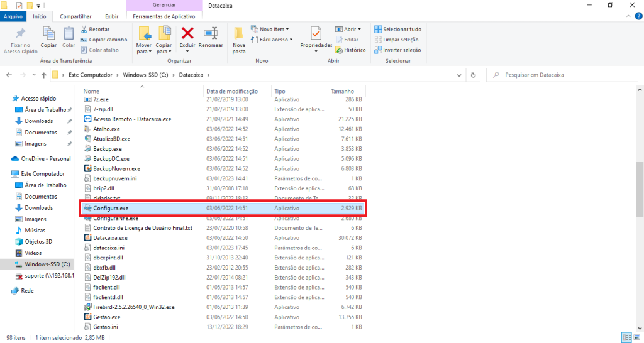This screenshot has height=343, width=644.
Task: Click Selecionar tudo
Action: (x=397, y=29)
